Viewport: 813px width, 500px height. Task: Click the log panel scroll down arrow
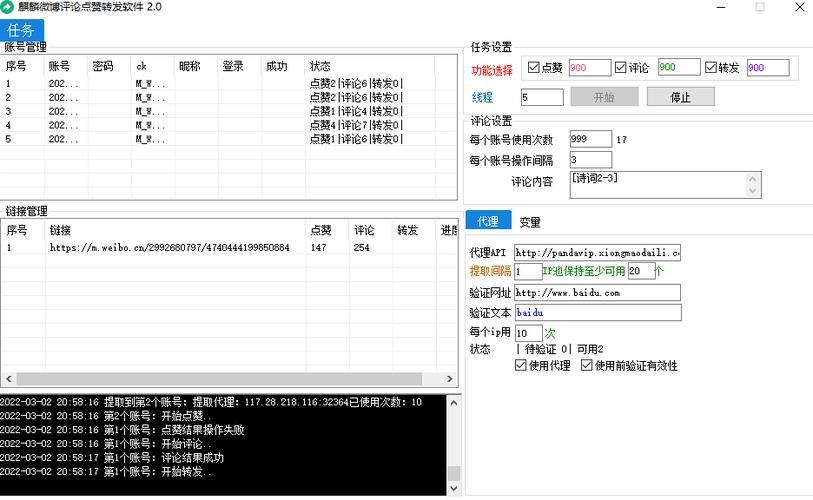coord(454,488)
